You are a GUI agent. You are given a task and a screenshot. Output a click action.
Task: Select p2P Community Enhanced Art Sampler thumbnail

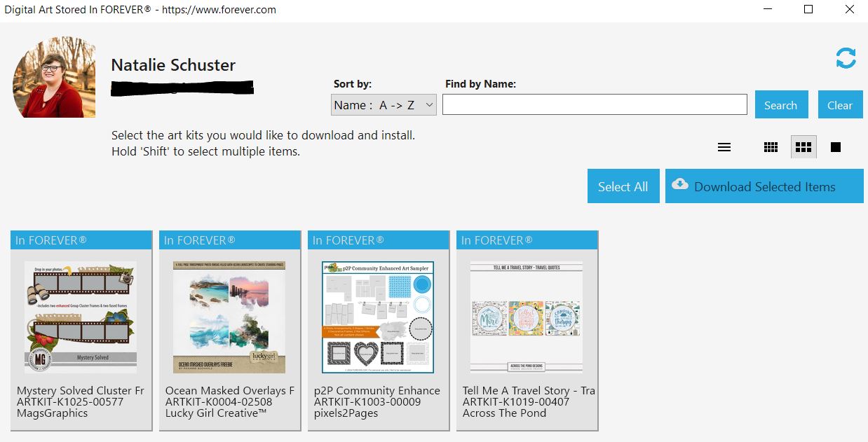click(x=378, y=317)
